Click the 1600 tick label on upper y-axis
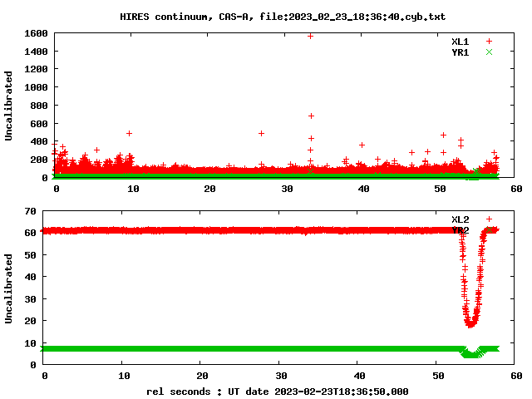The height and width of the screenshot is (399, 532). pos(36,33)
